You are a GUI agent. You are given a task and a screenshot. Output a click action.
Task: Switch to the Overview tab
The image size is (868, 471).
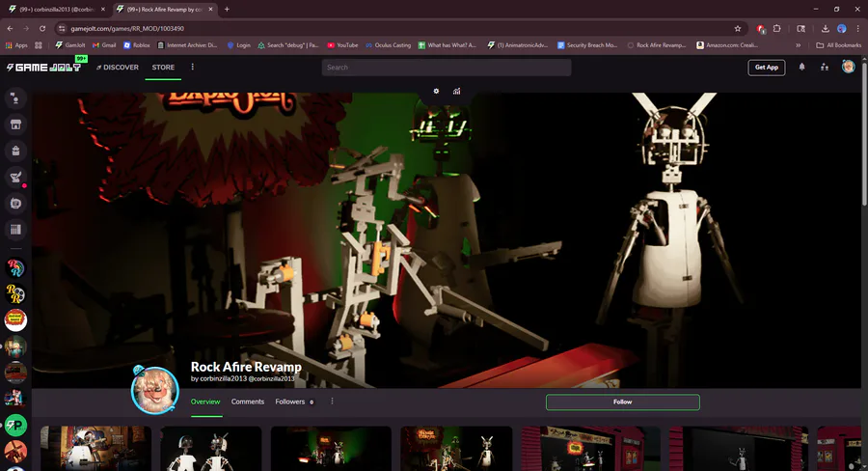click(x=205, y=402)
